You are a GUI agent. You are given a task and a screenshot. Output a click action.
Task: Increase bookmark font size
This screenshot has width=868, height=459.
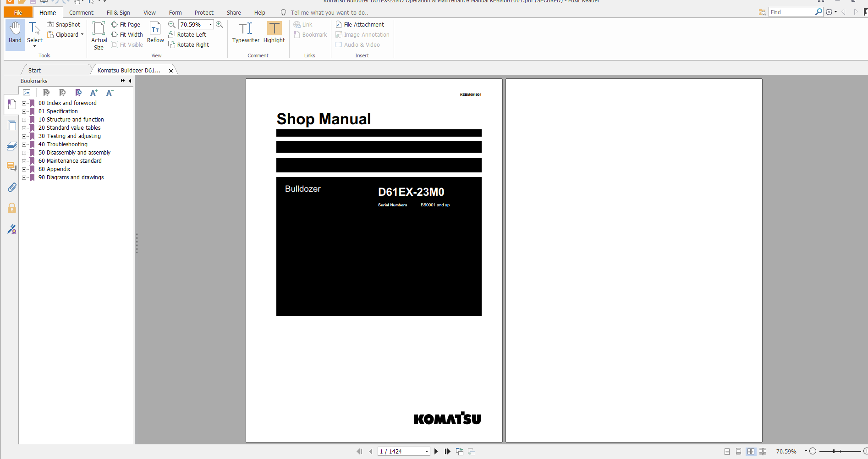[x=94, y=93]
